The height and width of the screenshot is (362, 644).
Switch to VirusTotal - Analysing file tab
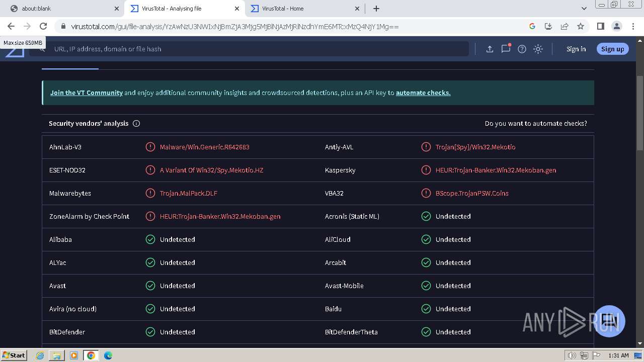pyautogui.click(x=185, y=9)
